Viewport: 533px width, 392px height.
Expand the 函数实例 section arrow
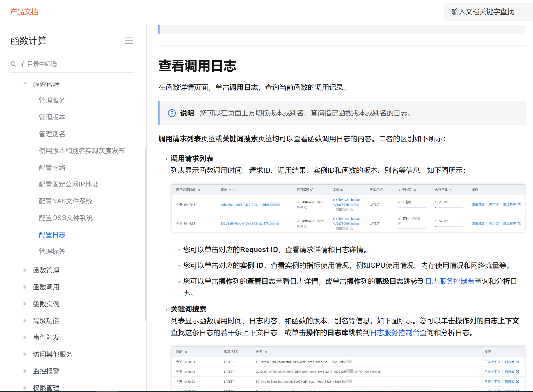click(25, 304)
